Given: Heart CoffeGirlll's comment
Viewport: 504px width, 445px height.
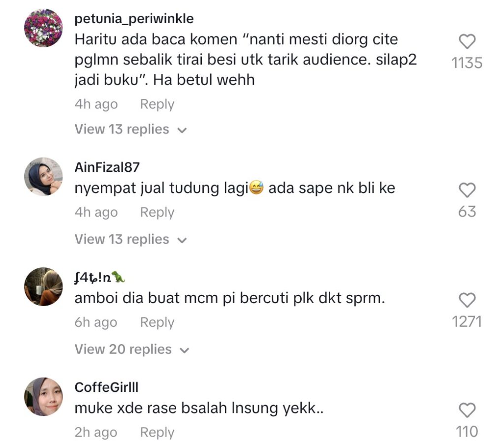Looking at the screenshot, I should (x=467, y=410).
